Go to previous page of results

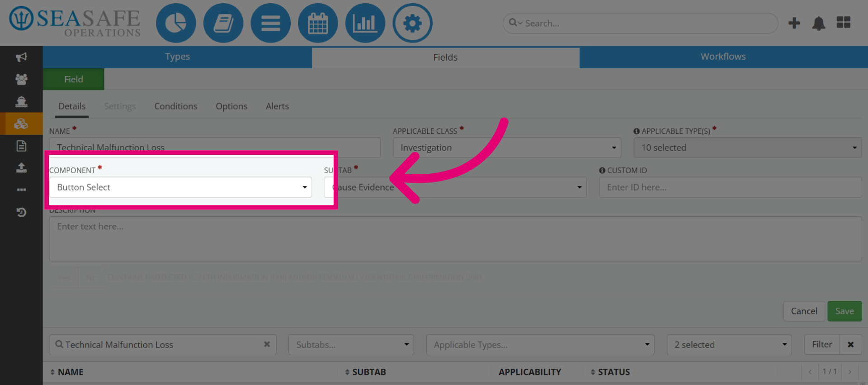pos(810,372)
